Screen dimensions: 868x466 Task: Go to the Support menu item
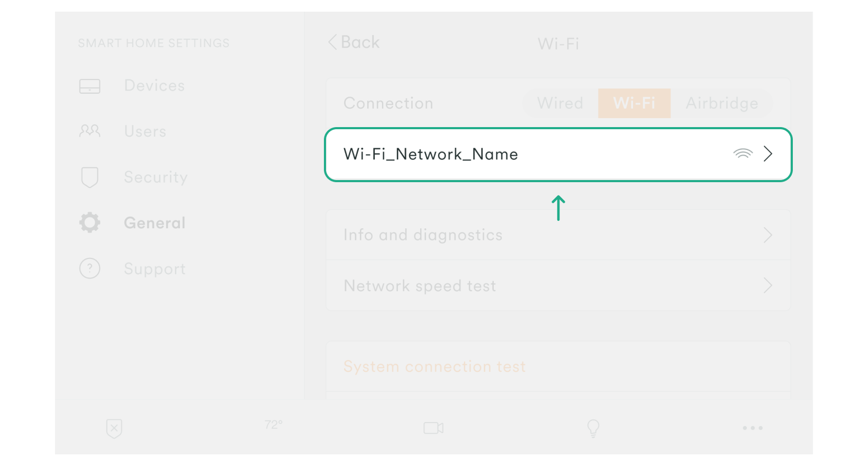coord(155,269)
